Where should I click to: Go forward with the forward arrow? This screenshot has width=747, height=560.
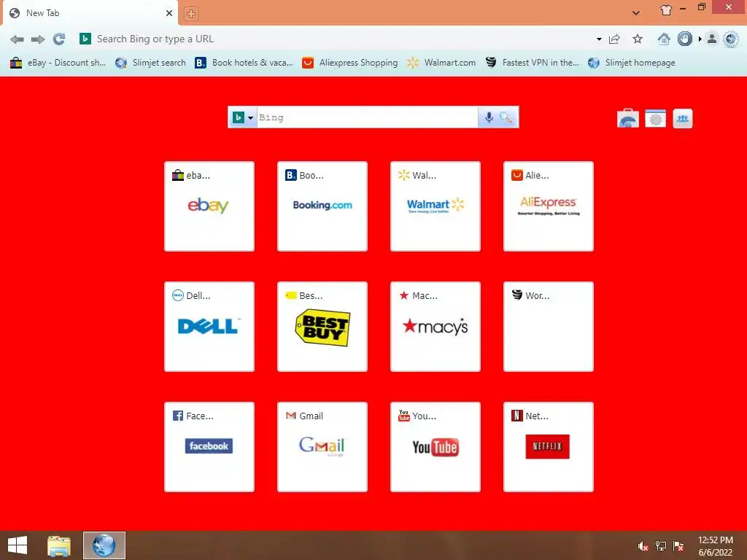(38, 39)
